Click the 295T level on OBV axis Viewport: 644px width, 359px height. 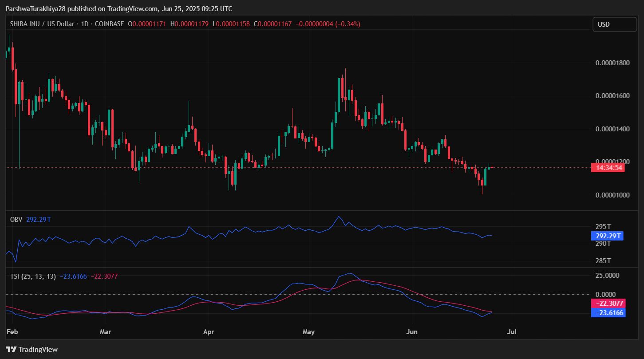click(603, 226)
